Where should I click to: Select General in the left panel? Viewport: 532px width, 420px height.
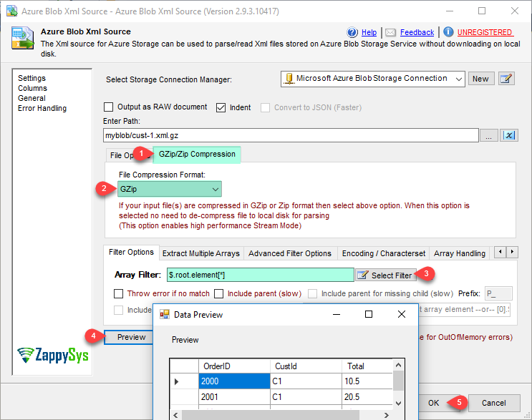[x=32, y=98]
